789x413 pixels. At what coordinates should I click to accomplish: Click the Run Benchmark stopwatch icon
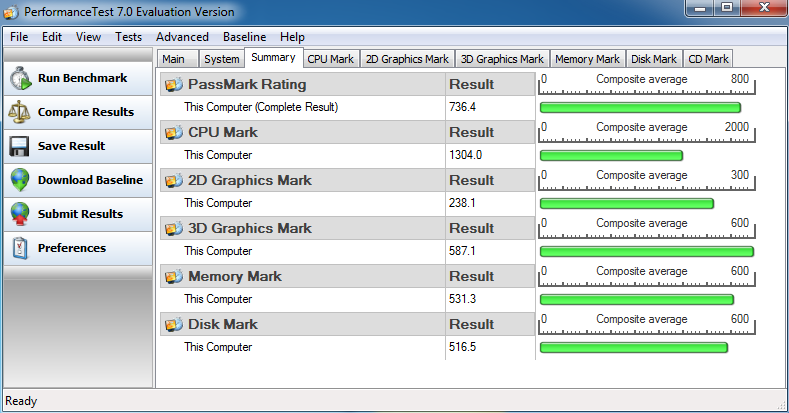(x=19, y=78)
